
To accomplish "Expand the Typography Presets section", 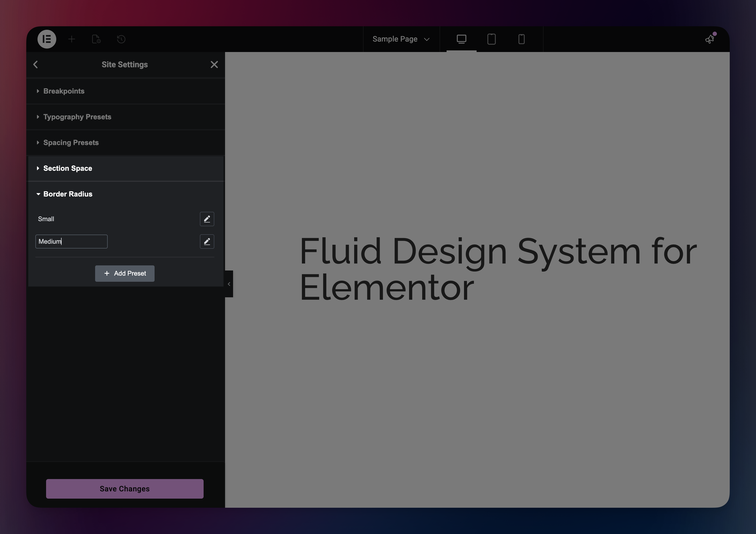I will (77, 117).
